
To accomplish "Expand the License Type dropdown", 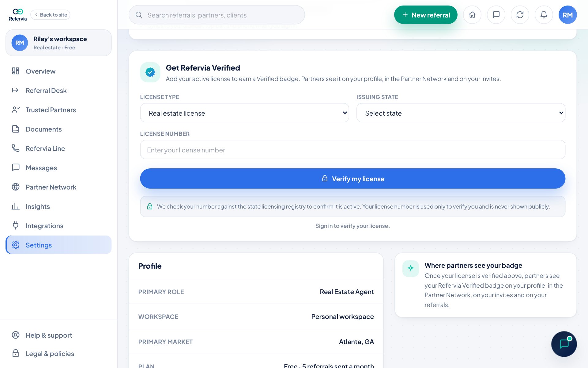I will tap(244, 113).
